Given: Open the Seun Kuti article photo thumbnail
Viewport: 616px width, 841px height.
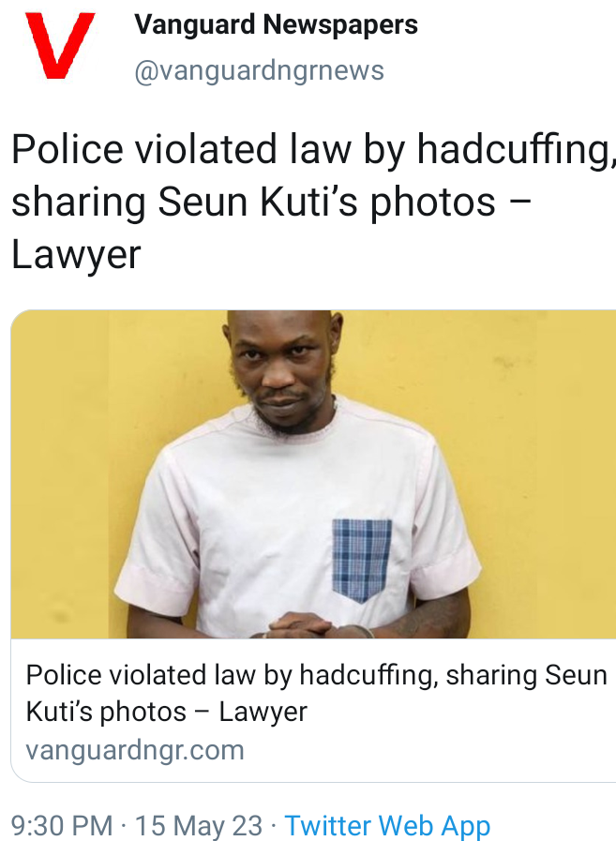Looking at the screenshot, I should click(313, 474).
